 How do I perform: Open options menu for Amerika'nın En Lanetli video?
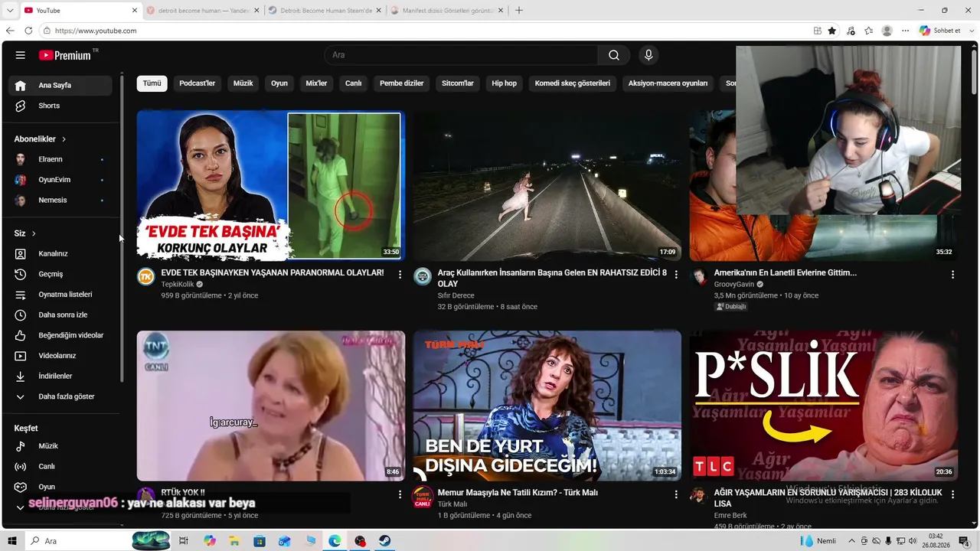point(952,274)
